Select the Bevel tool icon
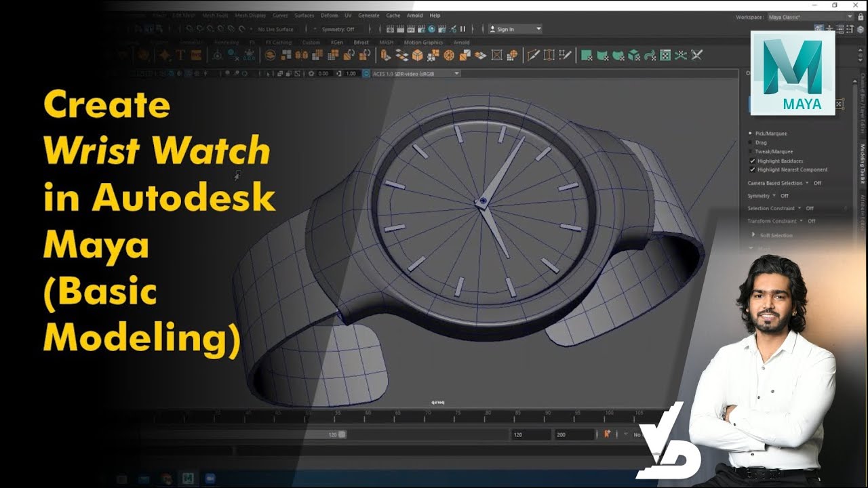Viewport: 868px width, 488px height. coord(417,55)
